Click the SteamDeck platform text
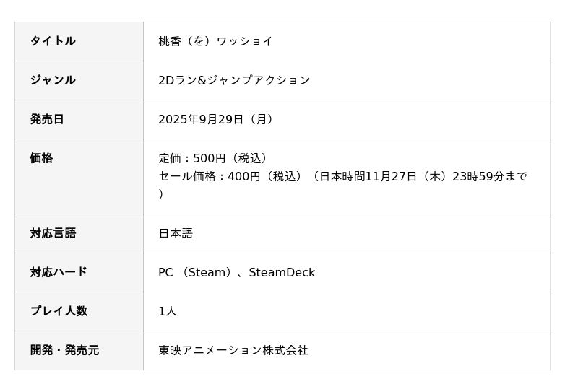 (282, 272)
